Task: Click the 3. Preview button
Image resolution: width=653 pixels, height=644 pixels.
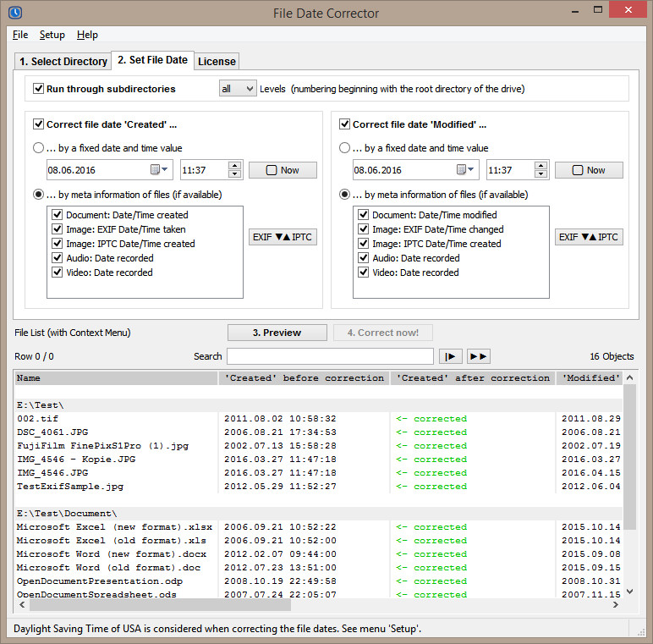Action: [x=277, y=333]
